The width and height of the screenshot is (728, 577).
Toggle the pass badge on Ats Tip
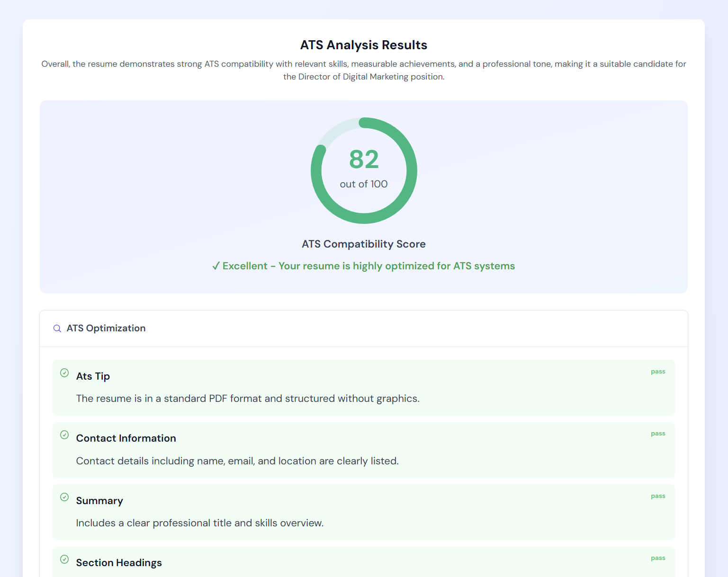pos(658,372)
